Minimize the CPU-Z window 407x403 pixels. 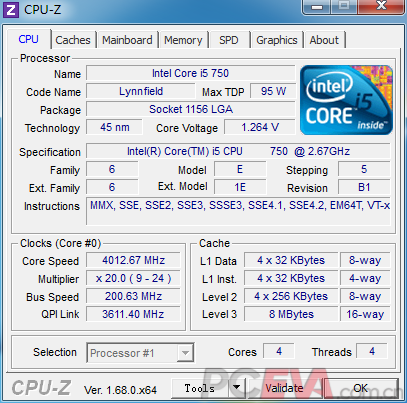pos(317,6)
